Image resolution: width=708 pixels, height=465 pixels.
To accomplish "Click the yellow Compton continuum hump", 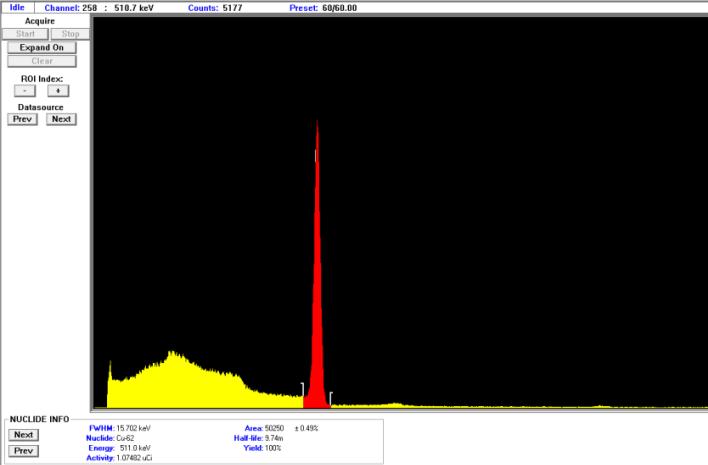I will pos(174,381).
